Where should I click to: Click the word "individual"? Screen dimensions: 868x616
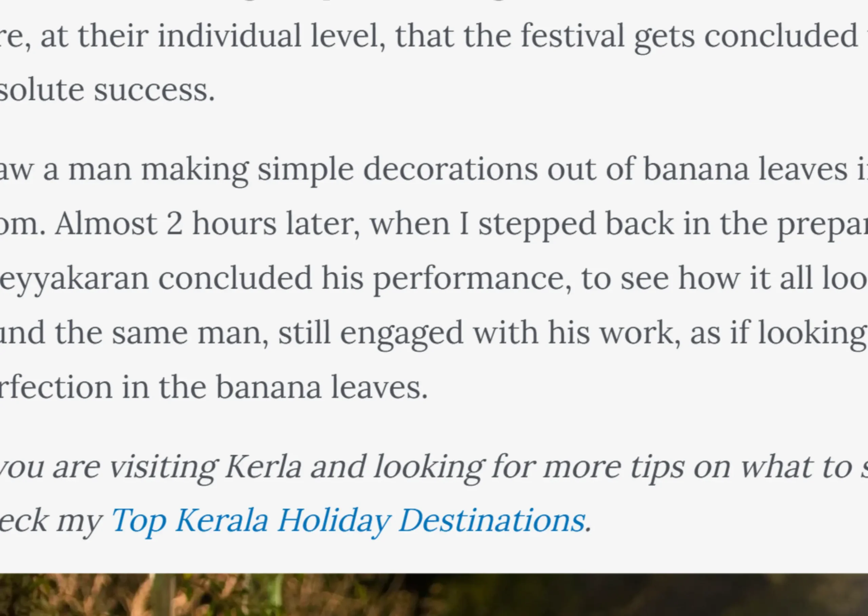point(230,36)
